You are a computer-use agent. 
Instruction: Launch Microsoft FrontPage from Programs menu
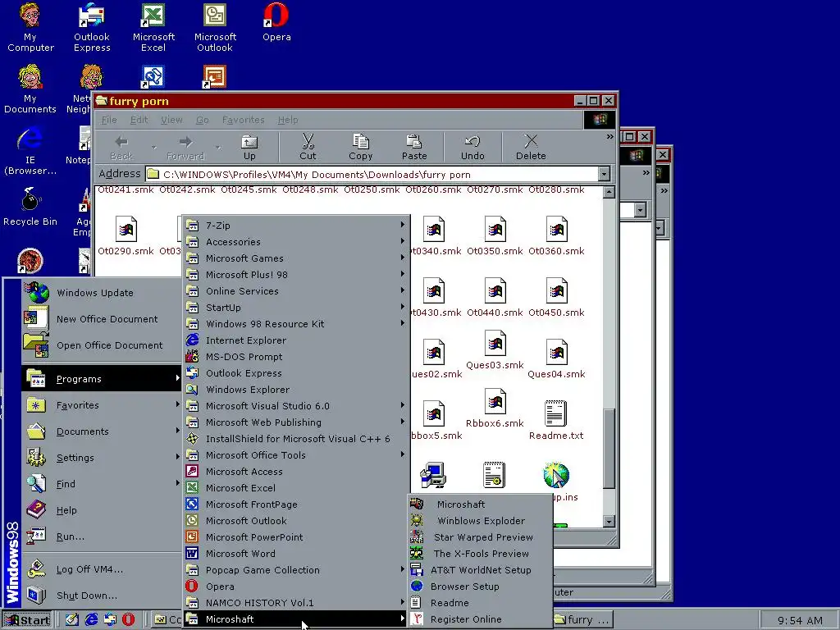(296, 504)
